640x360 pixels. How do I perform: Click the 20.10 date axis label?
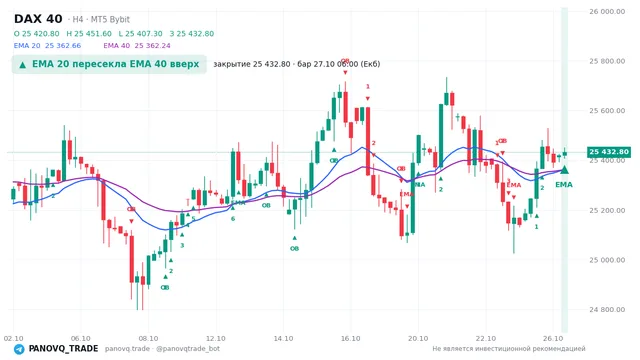coord(418,338)
